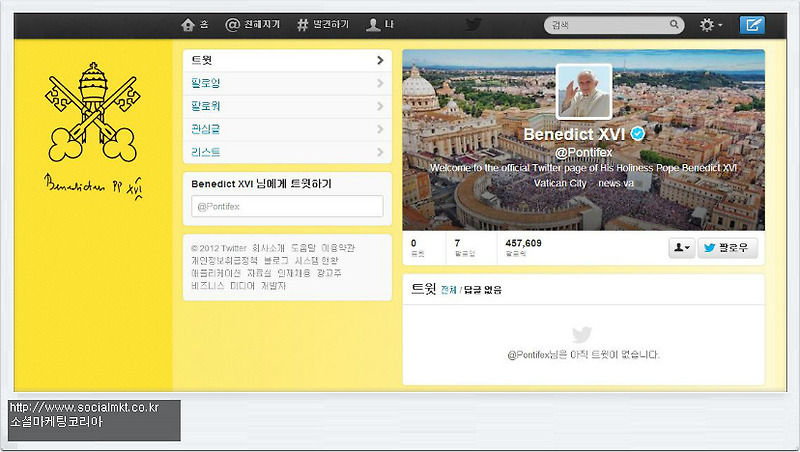The width and height of the screenshot is (800, 452).
Task: Open the 개인정보취급정책 privacy link
Action: pyautogui.click(x=224, y=260)
